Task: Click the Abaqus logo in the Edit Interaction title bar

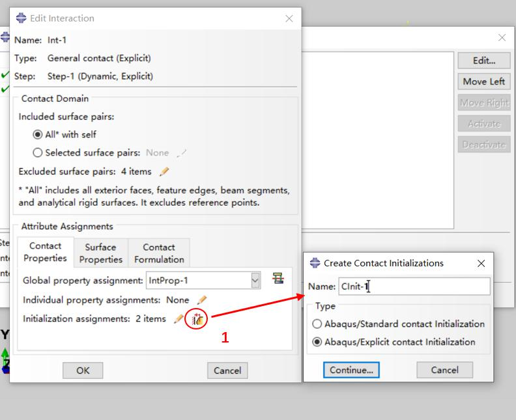Action: point(21,18)
